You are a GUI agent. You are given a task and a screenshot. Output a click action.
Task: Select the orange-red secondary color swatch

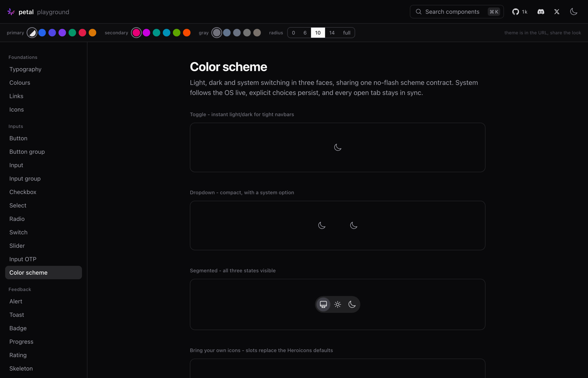point(186,33)
